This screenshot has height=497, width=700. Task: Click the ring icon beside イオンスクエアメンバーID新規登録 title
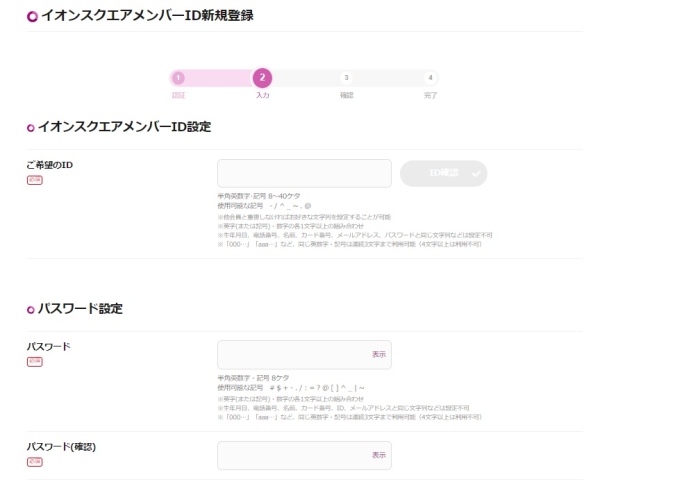[x=32, y=16]
